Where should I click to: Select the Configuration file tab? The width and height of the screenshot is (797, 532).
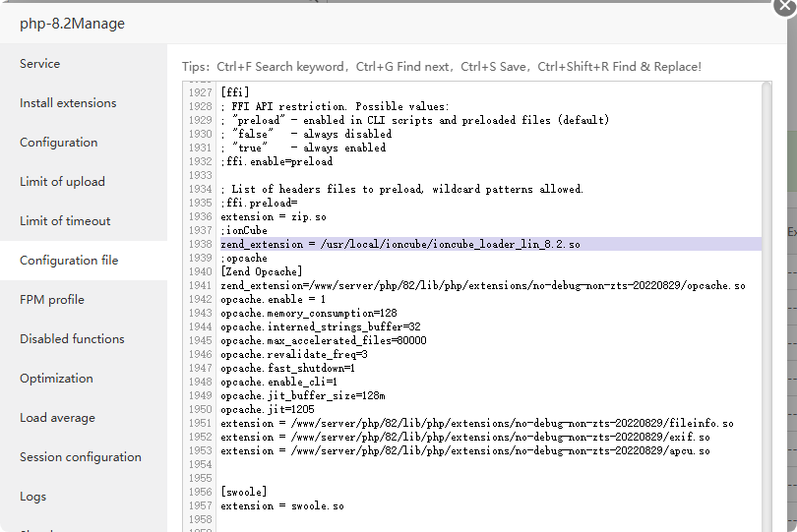click(69, 261)
